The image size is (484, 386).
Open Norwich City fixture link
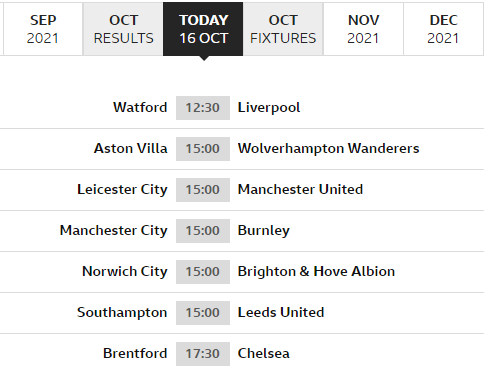[x=125, y=272]
